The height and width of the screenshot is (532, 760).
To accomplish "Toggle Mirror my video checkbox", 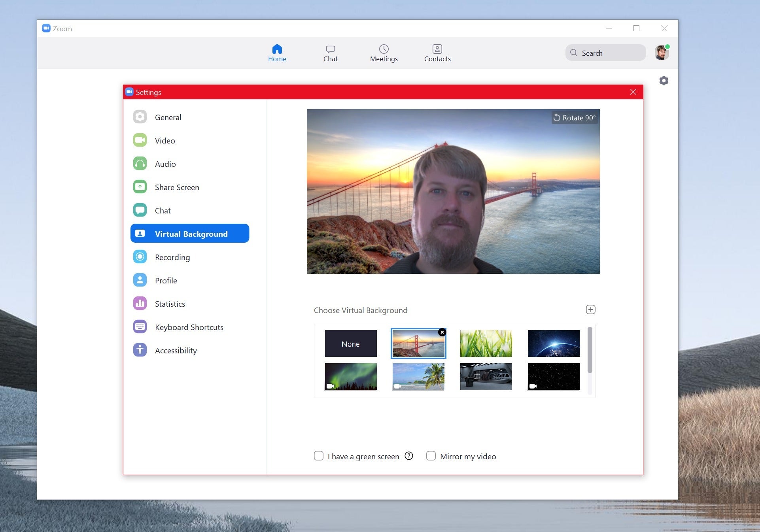I will 430,456.
